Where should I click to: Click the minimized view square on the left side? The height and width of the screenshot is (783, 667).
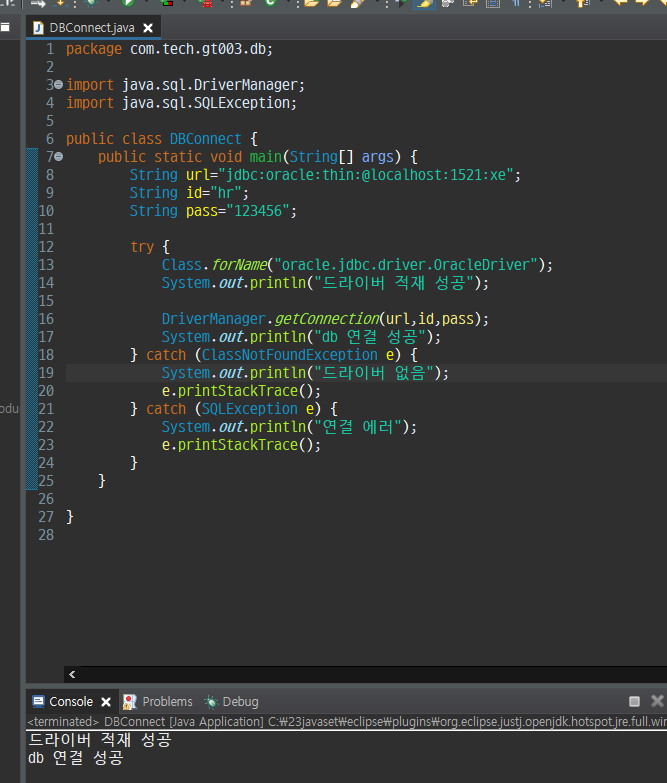click(x=5, y=27)
